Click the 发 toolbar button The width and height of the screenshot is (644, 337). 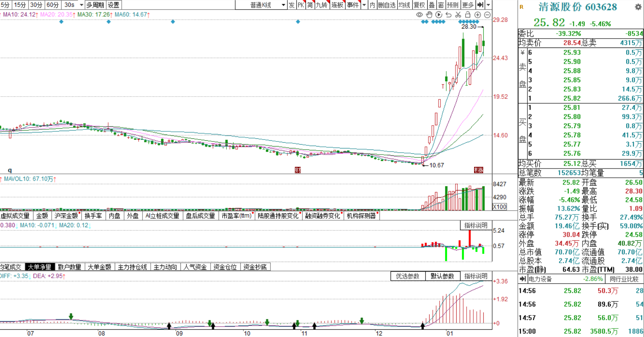tap(292, 5)
